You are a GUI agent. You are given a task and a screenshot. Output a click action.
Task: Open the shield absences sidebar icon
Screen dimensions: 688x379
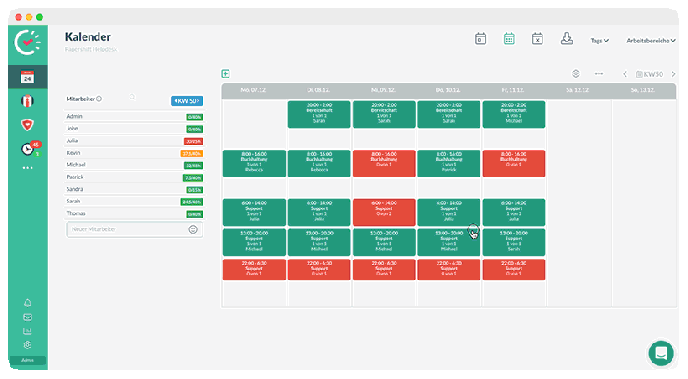pyautogui.click(x=27, y=125)
